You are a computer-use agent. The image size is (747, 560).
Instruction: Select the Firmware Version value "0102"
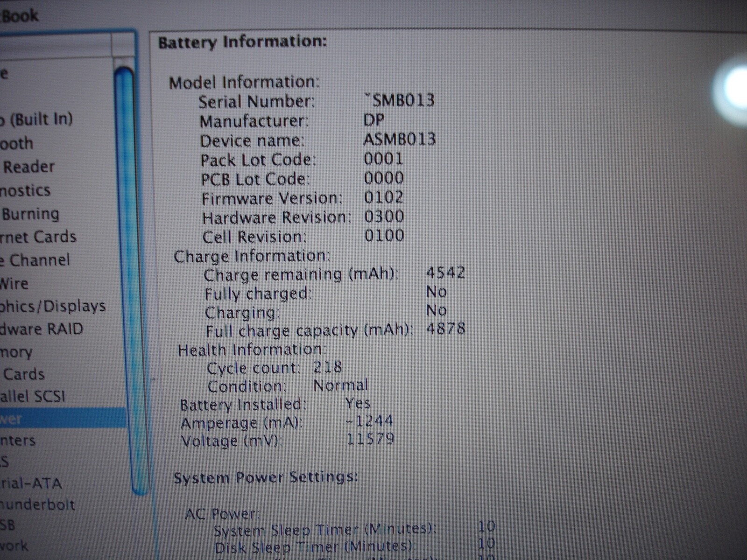384,197
